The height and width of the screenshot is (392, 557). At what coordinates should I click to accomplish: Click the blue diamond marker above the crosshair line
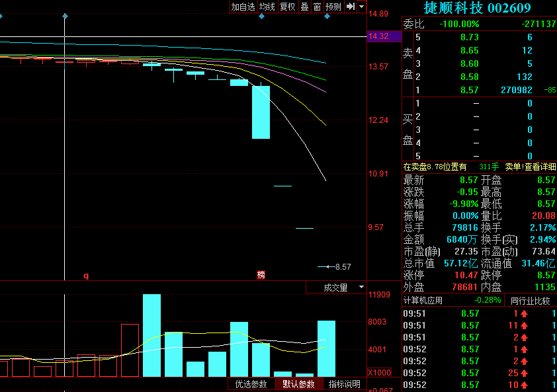[x=65, y=16]
